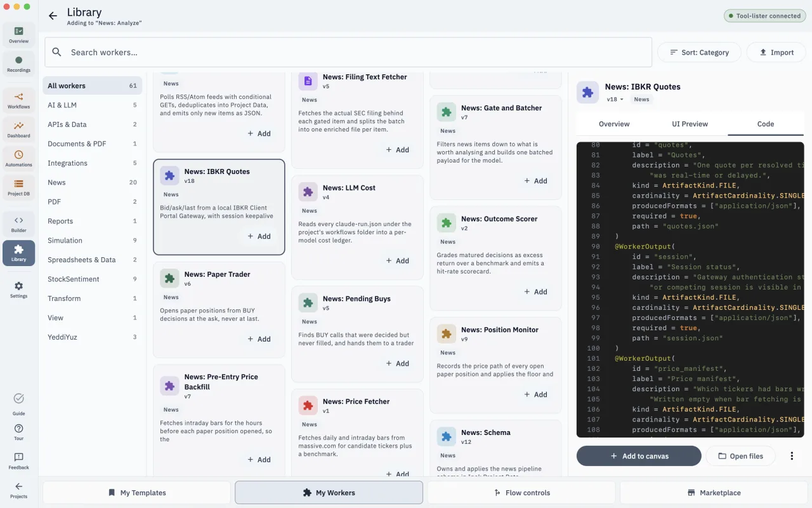Filter by News category
The width and height of the screenshot is (812, 508).
[93, 182]
